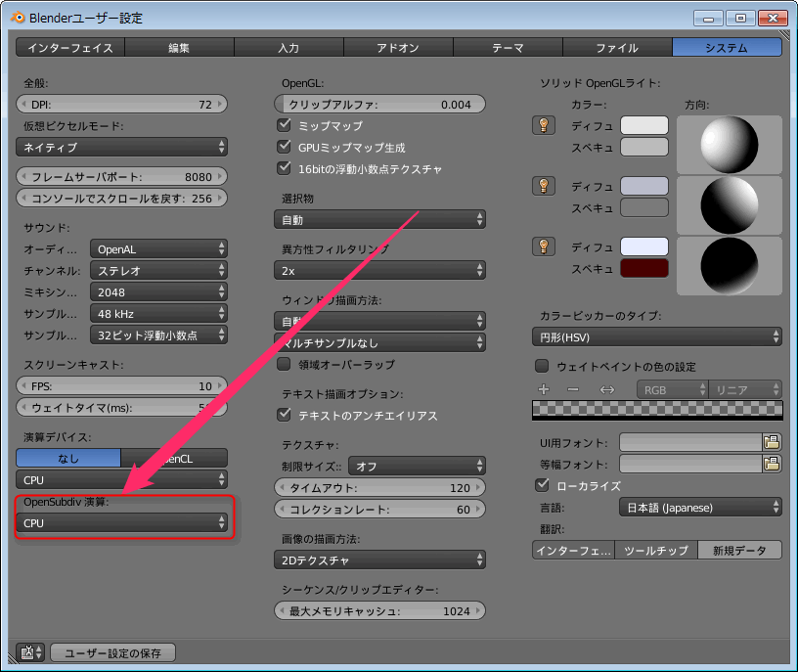Switch to the 入力 tab

(x=288, y=47)
